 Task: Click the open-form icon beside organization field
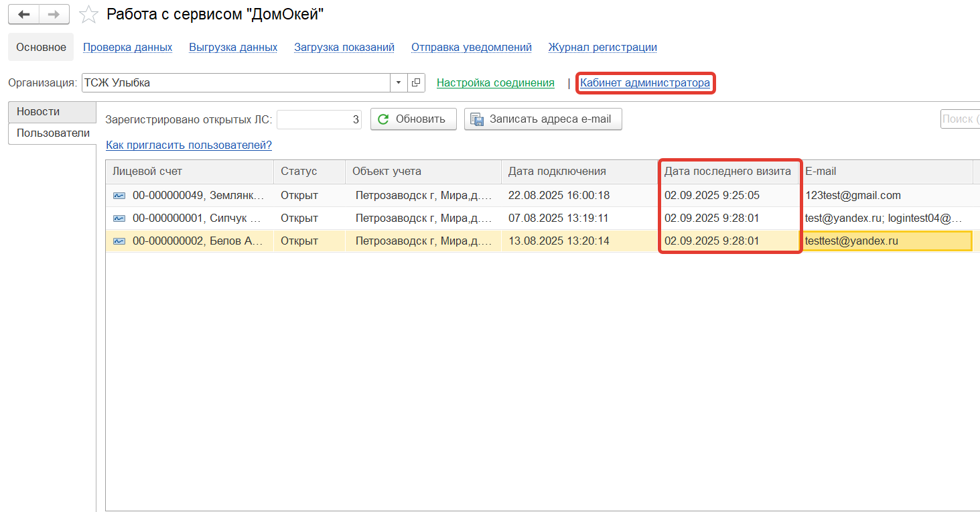click(x=416, y=83)
